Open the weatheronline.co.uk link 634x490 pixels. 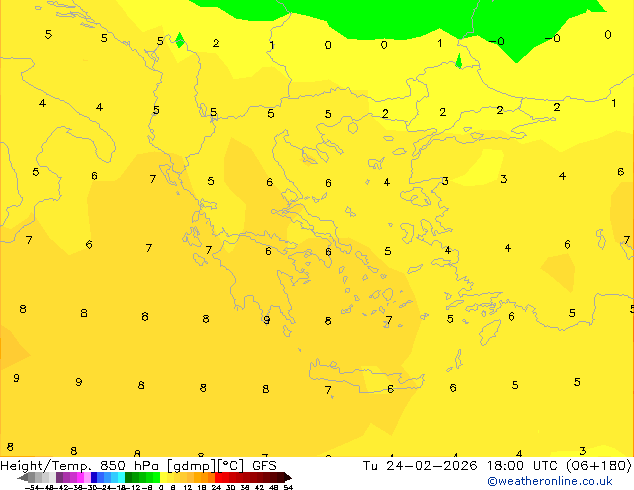550,481
